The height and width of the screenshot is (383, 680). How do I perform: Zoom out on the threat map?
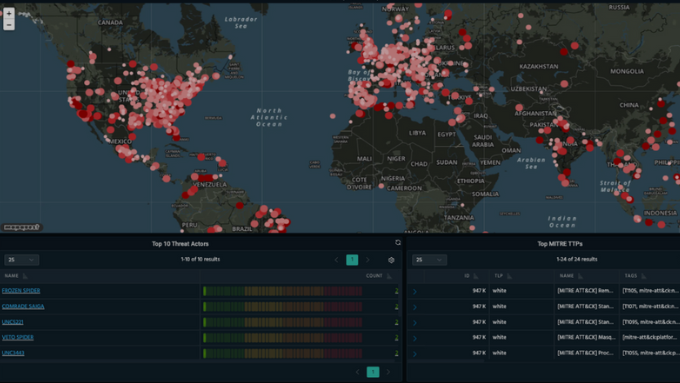point(9,25)
